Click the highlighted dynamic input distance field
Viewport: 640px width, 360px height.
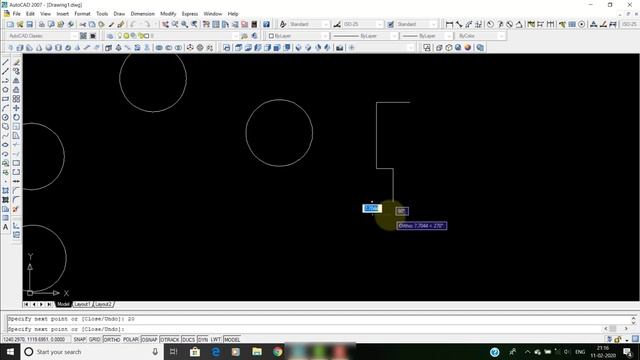pyautogui.click(x=372, y=209)
